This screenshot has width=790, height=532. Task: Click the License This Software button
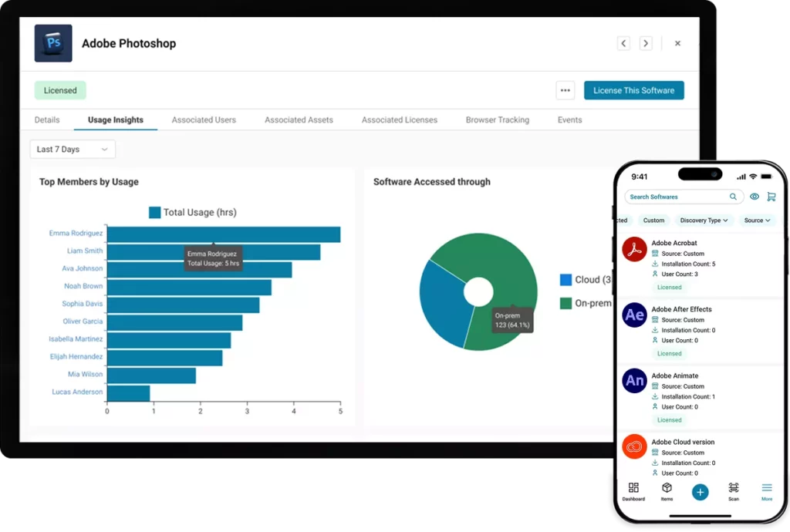pos(633,90)
